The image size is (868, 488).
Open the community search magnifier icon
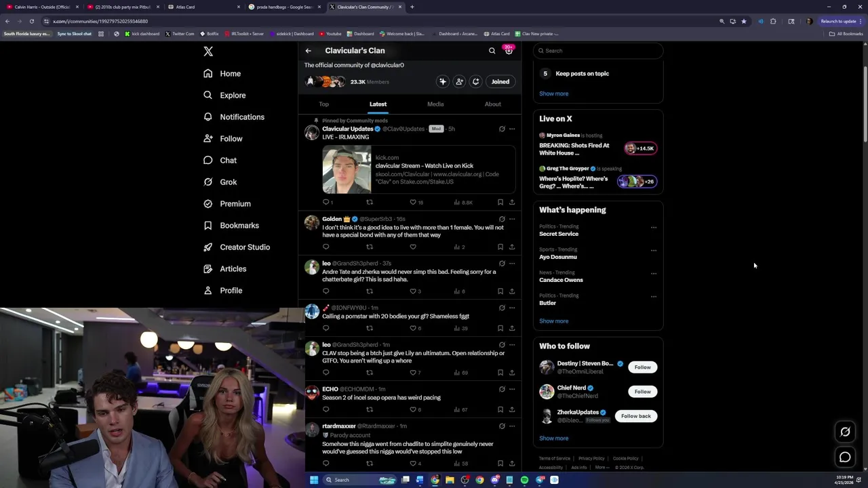492,51
